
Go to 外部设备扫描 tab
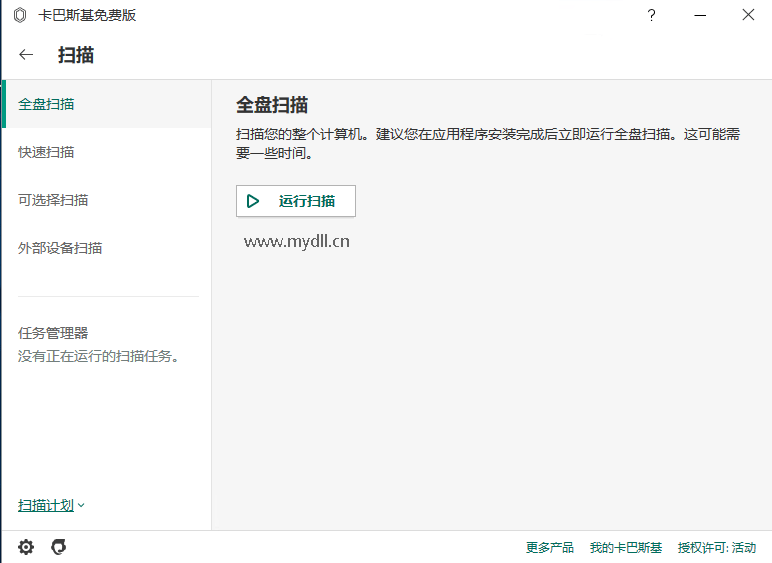click(x=107, y=248)
